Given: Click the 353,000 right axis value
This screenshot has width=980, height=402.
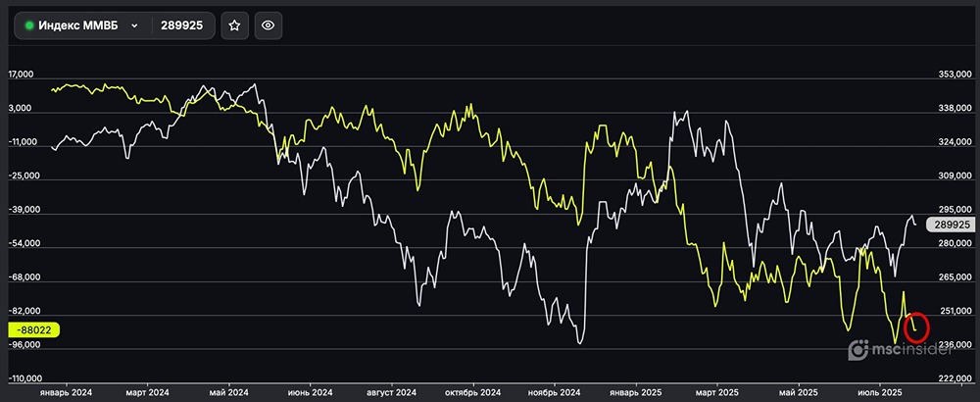Looking at the screenshot, I should tap(954, 75).
